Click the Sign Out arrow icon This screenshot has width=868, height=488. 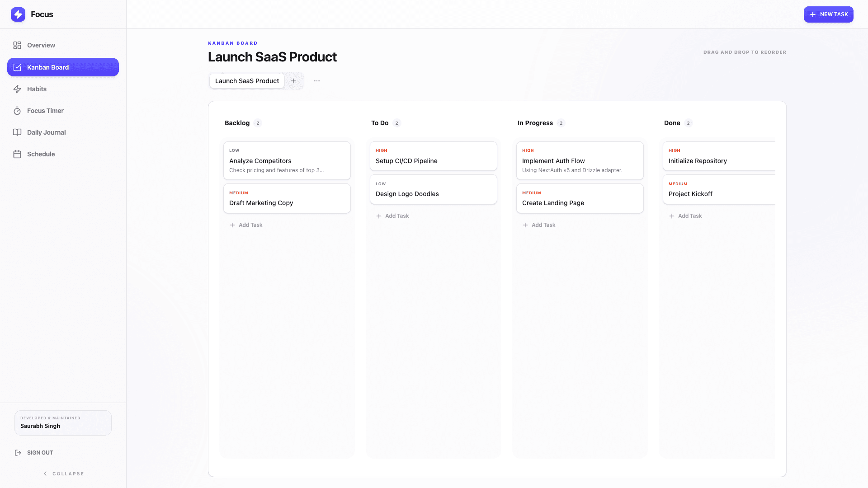[x=18, y=452]
